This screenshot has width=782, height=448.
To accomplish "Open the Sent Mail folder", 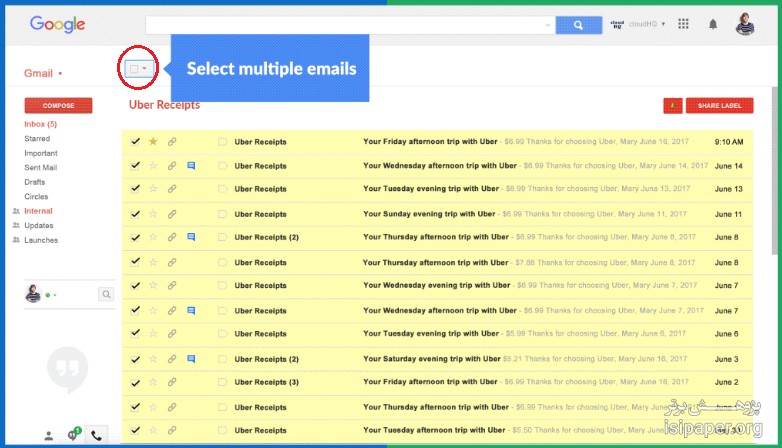I will coord(41,168).
